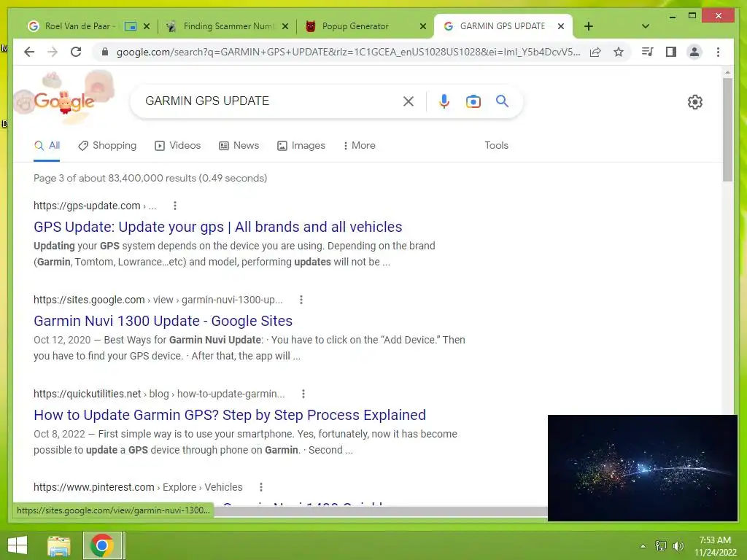The image size is (747, 560).
Task: Expand the More search filters
Action: pos(359,146)
